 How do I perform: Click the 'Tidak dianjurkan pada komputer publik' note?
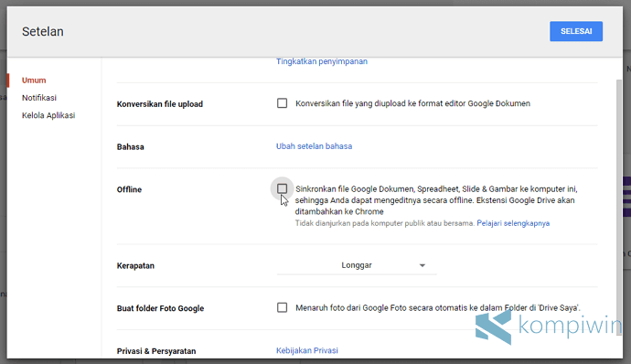[x=385, y=223]
